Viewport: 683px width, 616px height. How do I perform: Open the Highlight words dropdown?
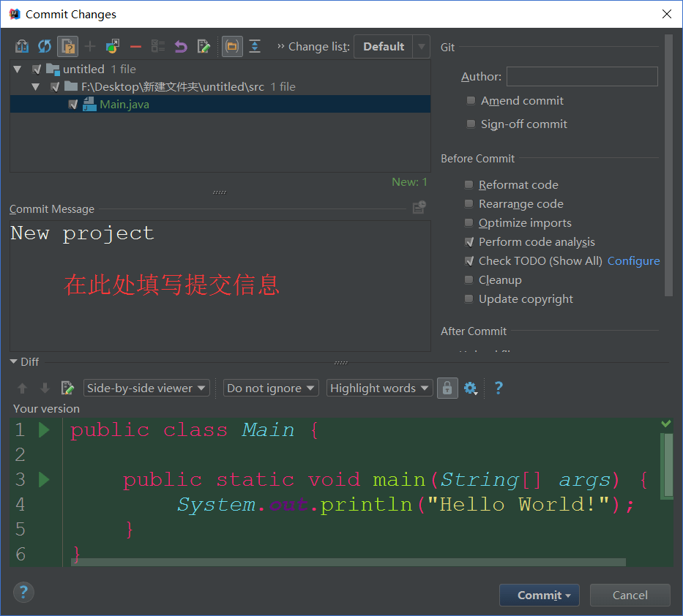click(x=379, y=388)
